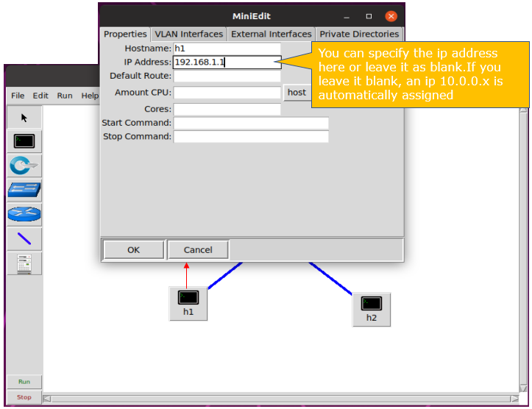The height and width of the screenshot is (409, 532).
Task: Choose the Controller tool
Action: tap(24, 263)
